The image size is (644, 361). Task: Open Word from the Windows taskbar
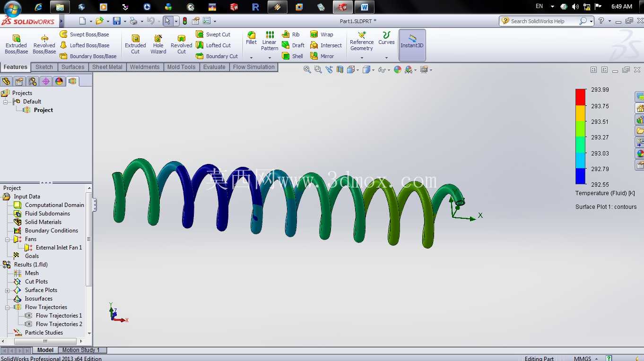coord(365,7)
